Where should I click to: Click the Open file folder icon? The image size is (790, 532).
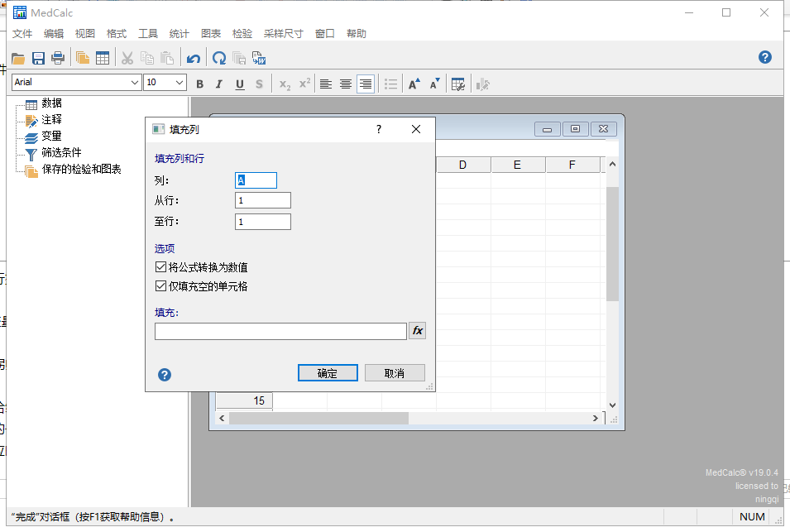click(17, 58)
